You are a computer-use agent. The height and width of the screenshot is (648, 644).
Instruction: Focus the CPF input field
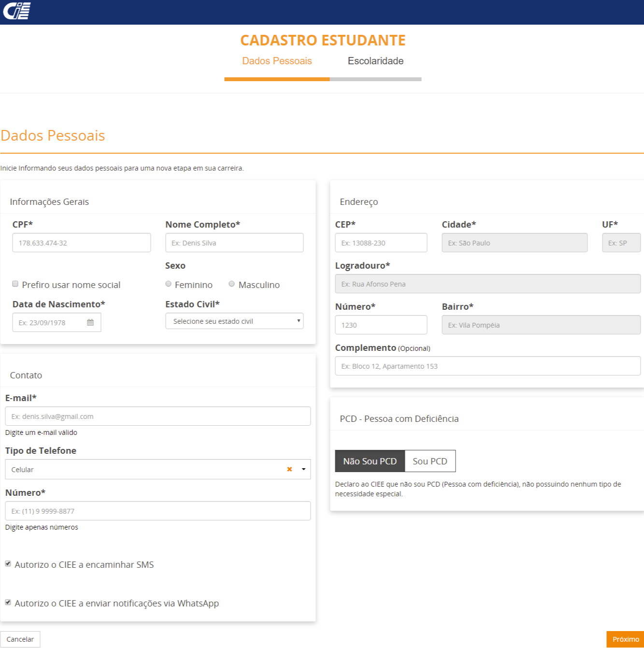pyautogui.click(x=82, y=243)
